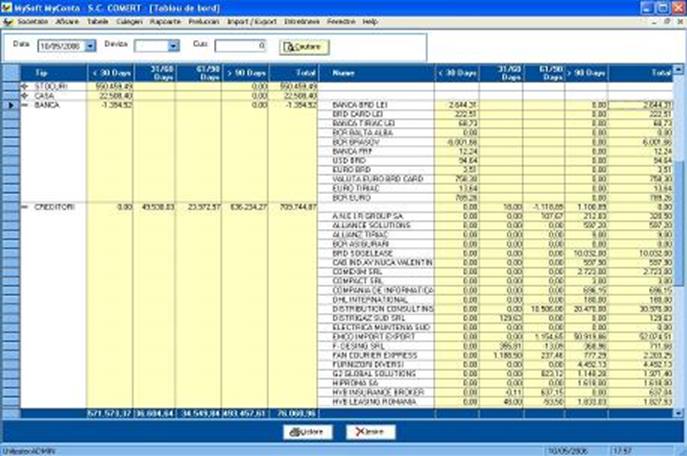Click the STOCURI total value cell
The height and width of the screenshot is (456, 687).
[293, 86]
